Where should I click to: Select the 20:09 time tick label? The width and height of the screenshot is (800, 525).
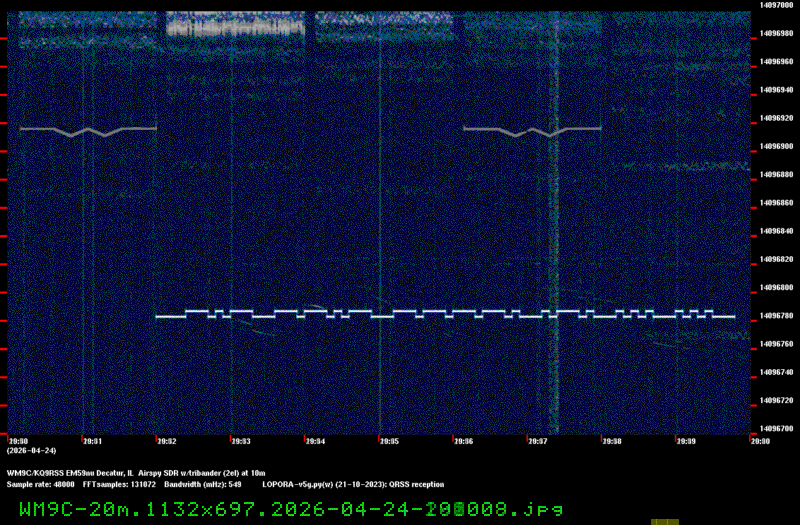tap(686, 441)
